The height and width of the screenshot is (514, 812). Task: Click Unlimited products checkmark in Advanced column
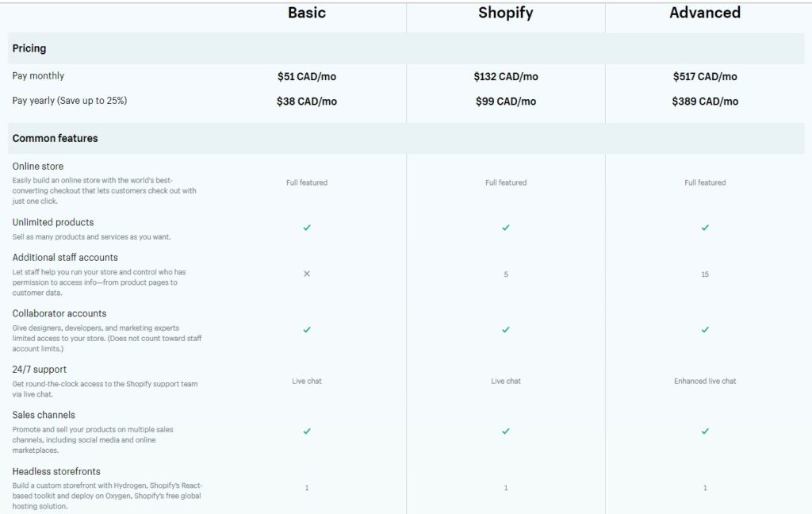tap(705, 228)
